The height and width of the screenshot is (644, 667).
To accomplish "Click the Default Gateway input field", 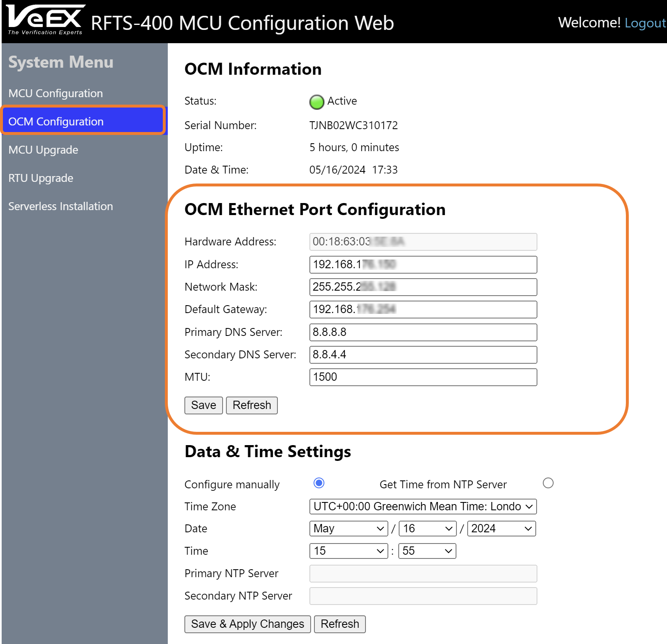I will (x=423, y=309).
